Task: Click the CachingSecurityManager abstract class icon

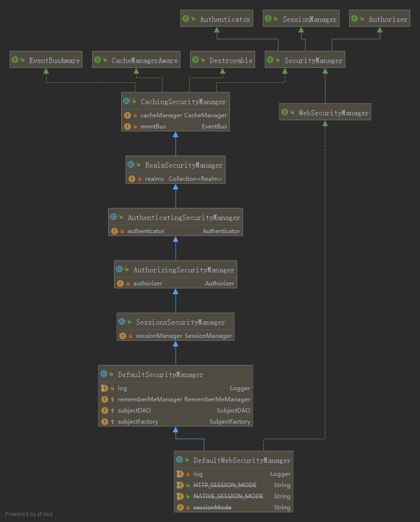Action: coord(127,101)
